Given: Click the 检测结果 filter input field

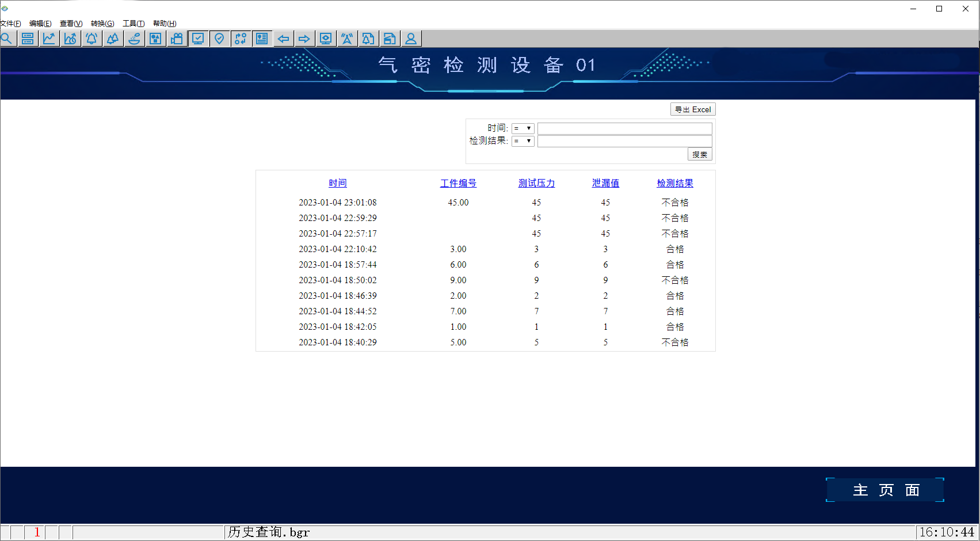Looking at the screenshot, I should [625, 141].
